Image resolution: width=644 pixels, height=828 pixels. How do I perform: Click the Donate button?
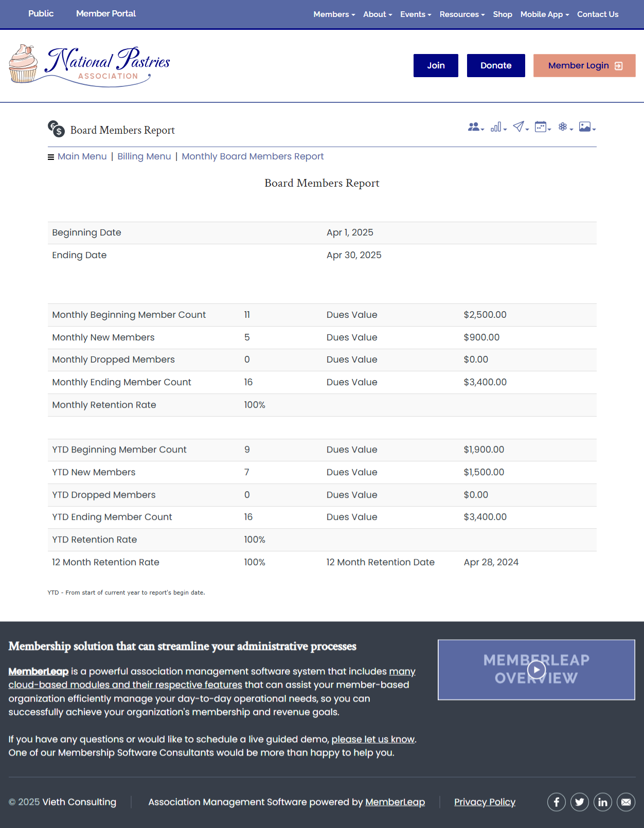pyautogui.click(x=496, y=65)
